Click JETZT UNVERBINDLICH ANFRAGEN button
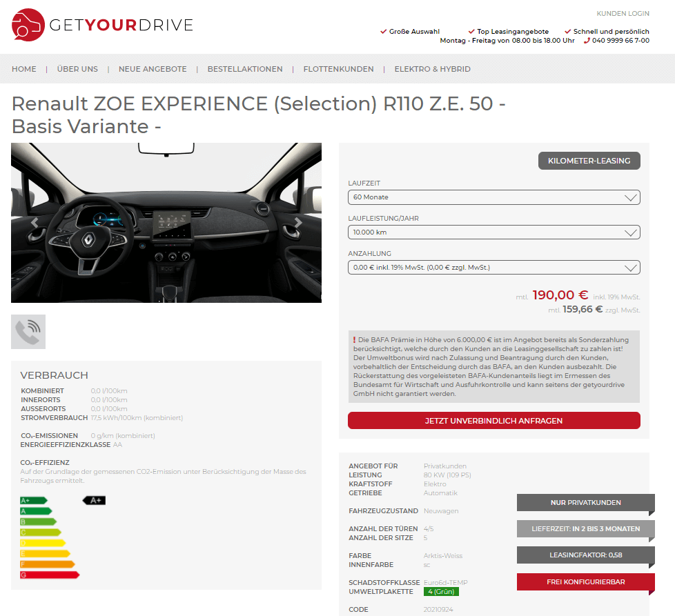 [493, 421]
